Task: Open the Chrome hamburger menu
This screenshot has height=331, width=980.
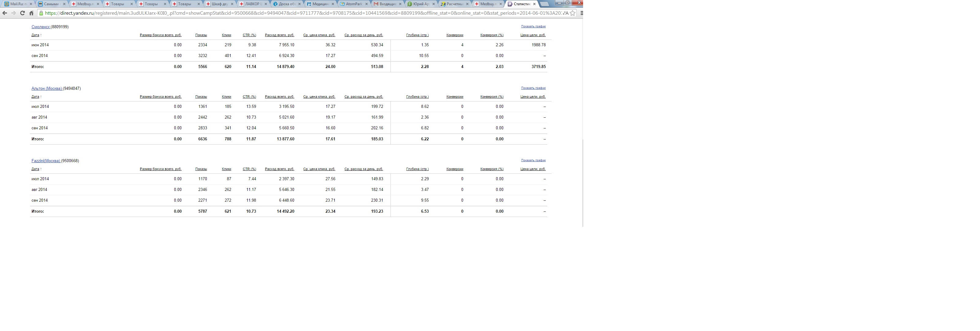Action: [x=581, y=13]
